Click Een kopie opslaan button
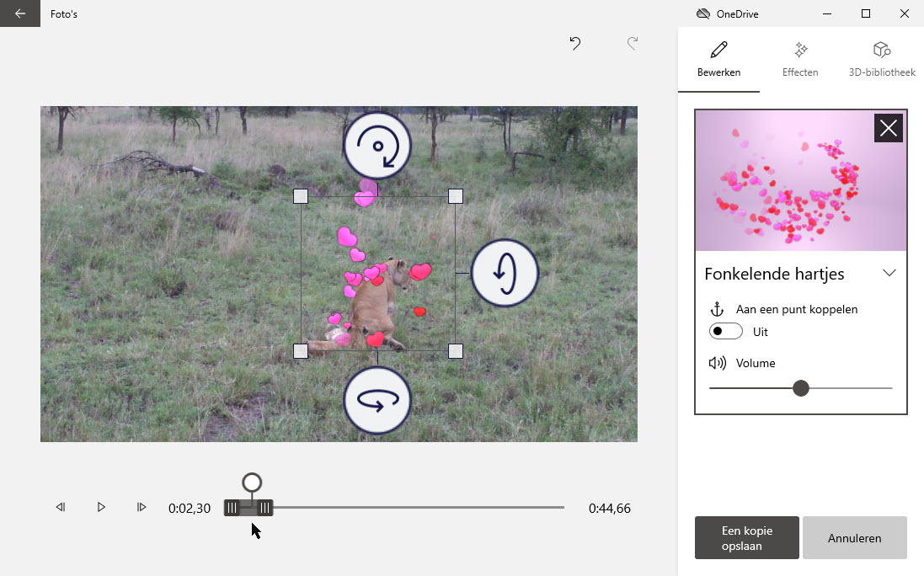The image size is (924, 576). coord(746,538)
